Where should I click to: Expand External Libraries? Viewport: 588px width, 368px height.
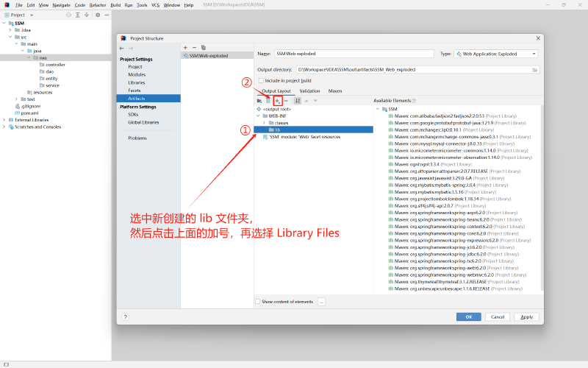4,120
